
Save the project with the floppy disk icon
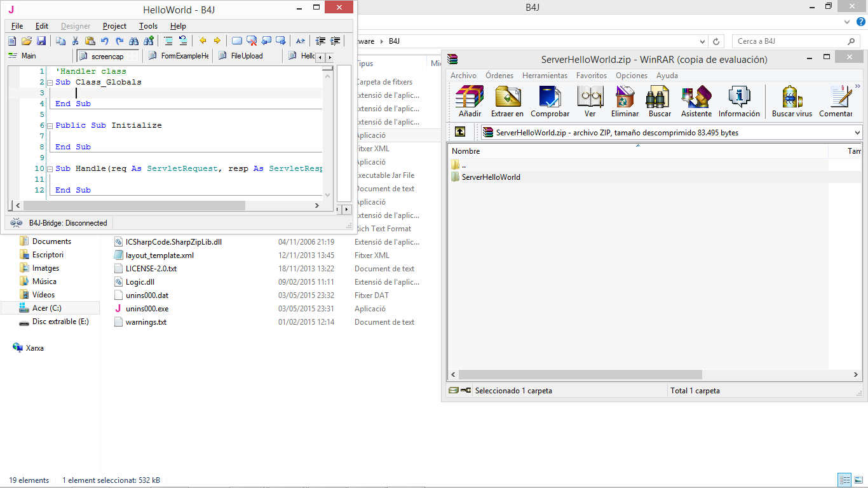click(41, 41)
